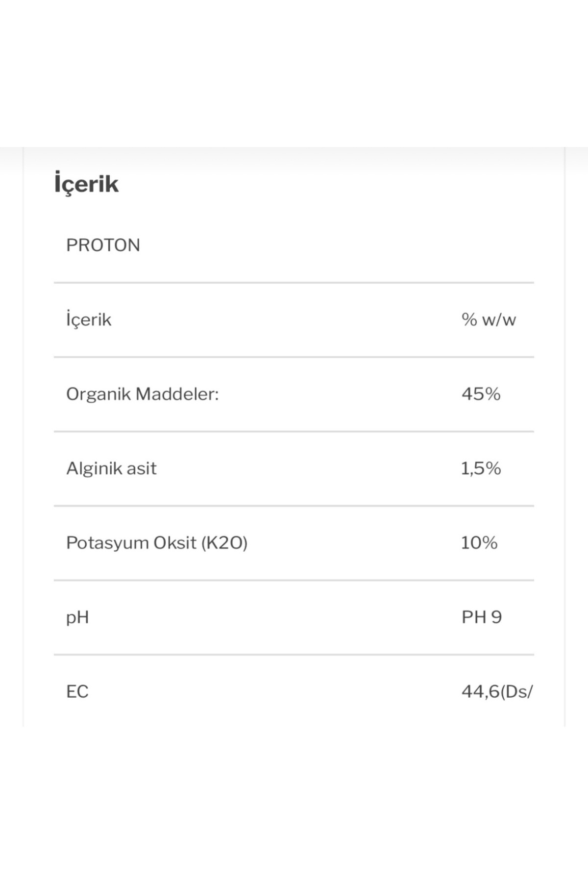Select the 45% organic matter value
This screenshot has height=882, width=588.
tap(481, 394)
